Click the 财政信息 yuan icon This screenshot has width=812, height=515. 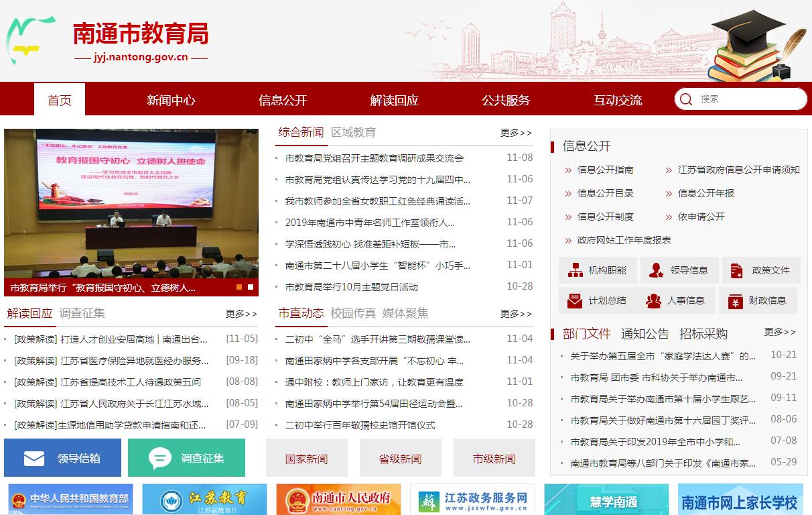(735, 301)
